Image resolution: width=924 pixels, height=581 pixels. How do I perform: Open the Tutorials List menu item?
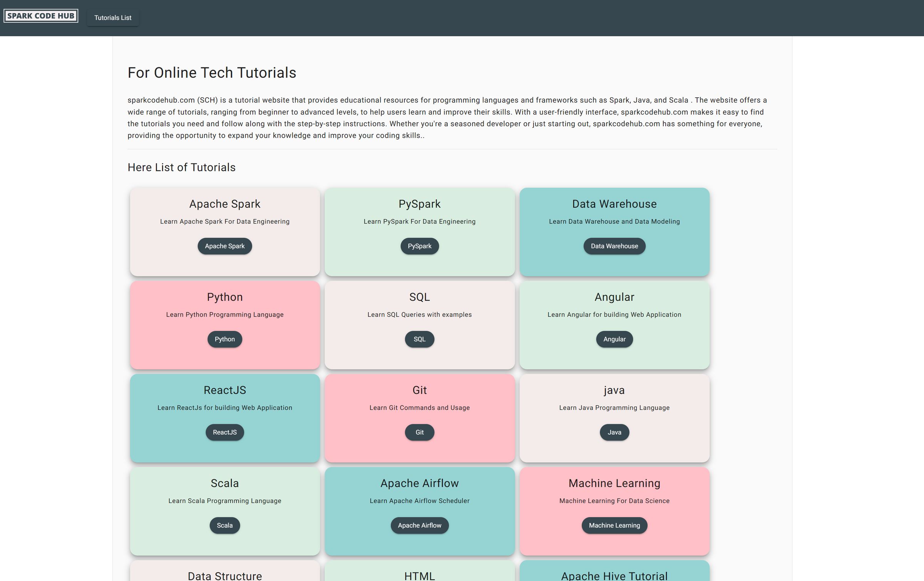click(113, 17)
